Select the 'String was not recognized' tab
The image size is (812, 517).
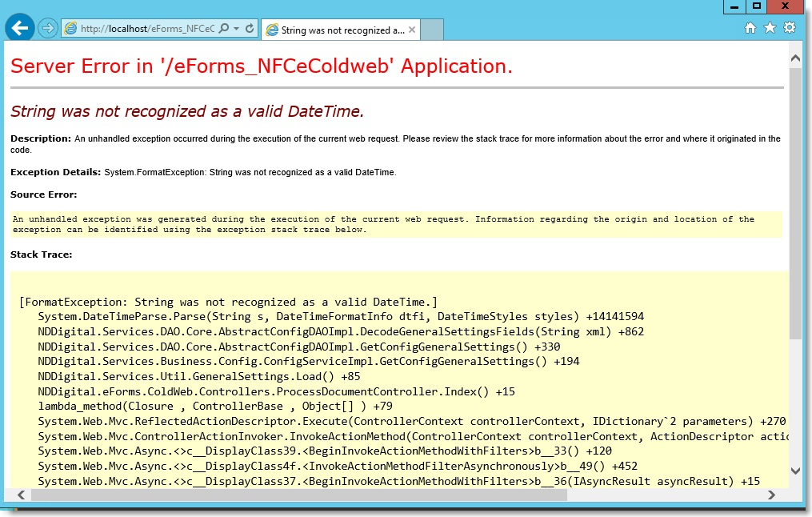click(x=336, y=30)
